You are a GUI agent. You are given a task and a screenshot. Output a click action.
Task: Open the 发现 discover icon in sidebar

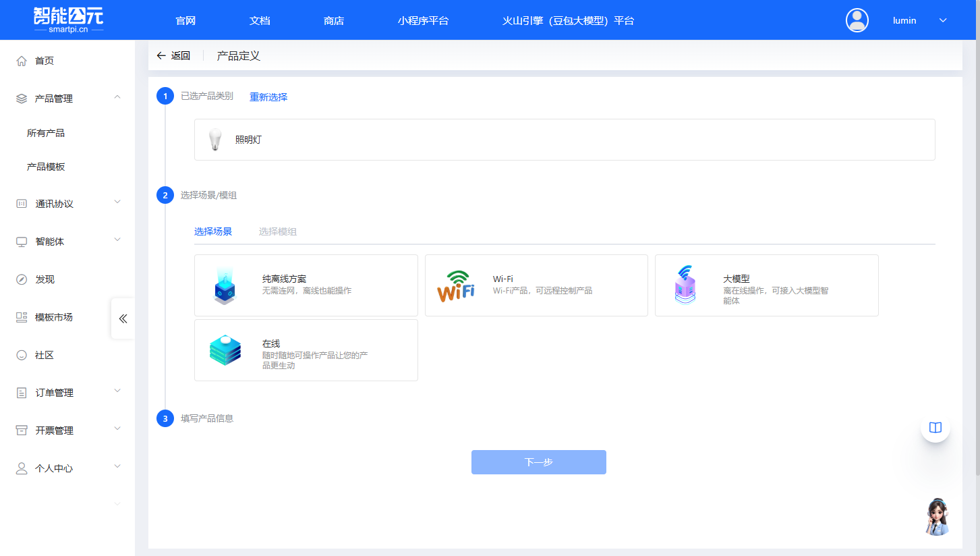click(x=21, y=278)
